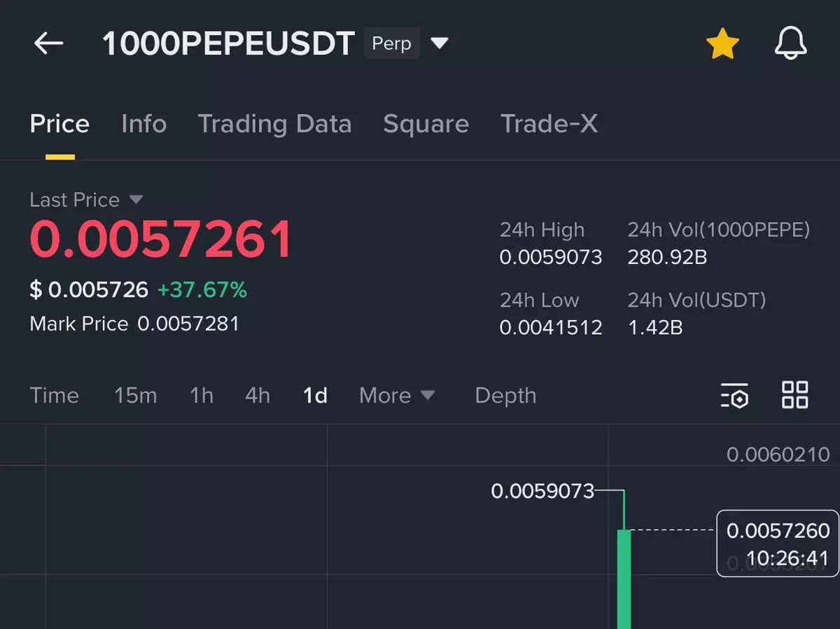Expand the Last Price dropdown

coord(136,200)
